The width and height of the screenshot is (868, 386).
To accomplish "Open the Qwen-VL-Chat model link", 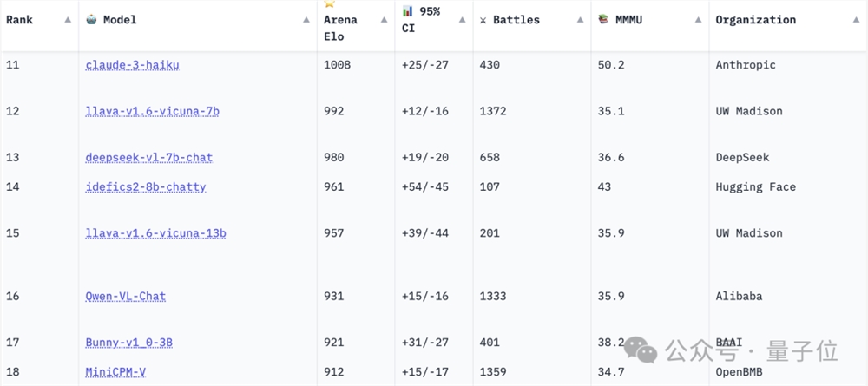I will (x=125, y=296).
